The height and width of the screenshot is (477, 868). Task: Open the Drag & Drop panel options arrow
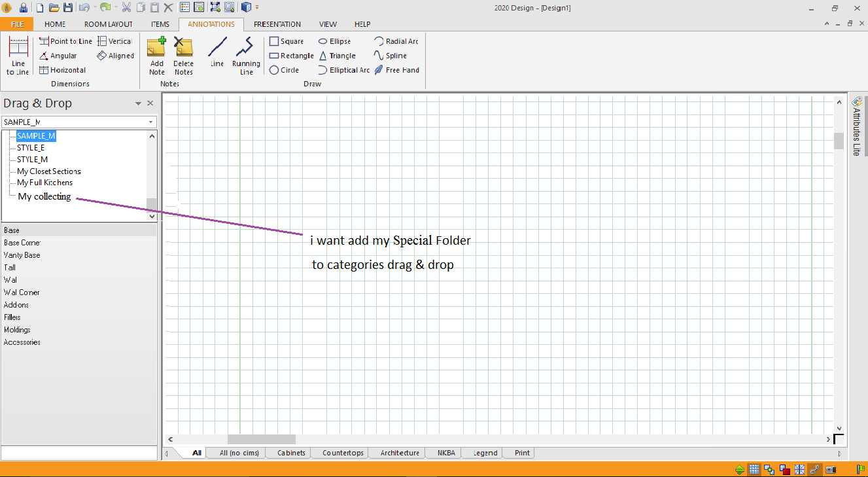point(138,103)
